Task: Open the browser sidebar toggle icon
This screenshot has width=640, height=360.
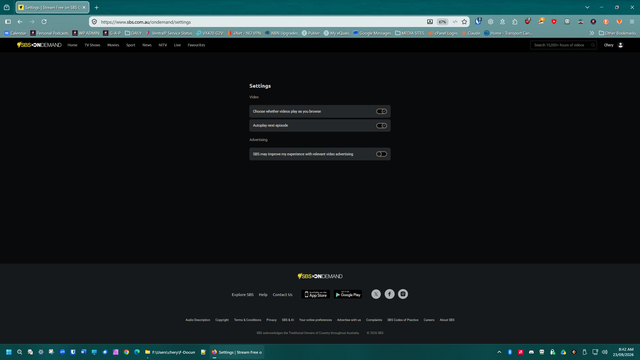Action: [x=8, y=22]
